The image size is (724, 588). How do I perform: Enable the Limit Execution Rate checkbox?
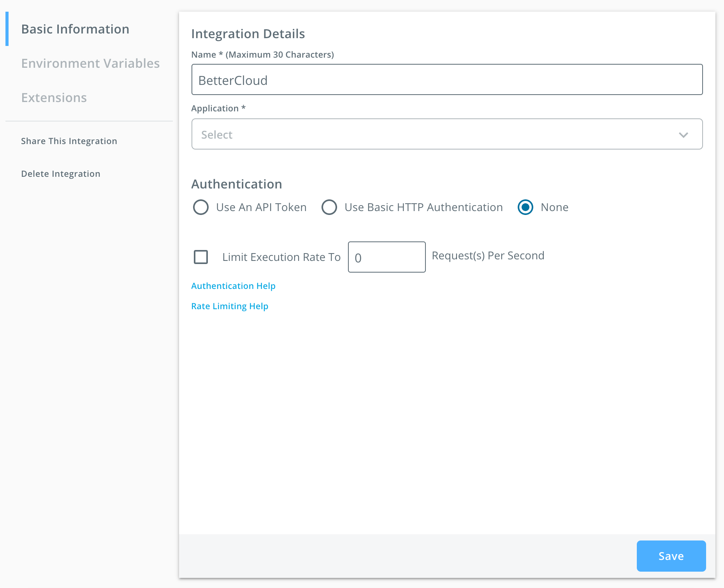(x=201, y=257)
